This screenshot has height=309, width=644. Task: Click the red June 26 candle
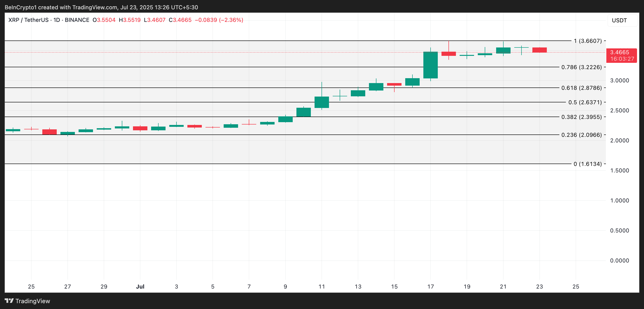coord(49,132)
